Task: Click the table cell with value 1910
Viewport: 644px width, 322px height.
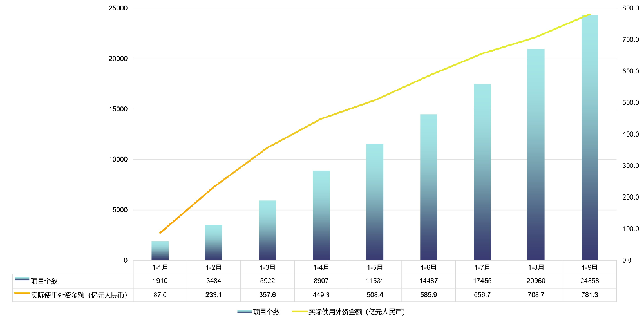Action: click(160, 281)
